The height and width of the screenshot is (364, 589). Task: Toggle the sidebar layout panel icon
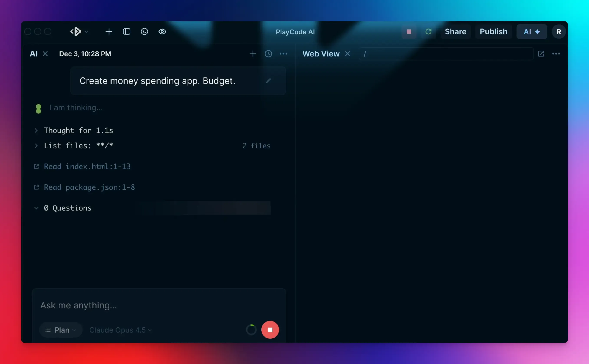tap(127, 31)
